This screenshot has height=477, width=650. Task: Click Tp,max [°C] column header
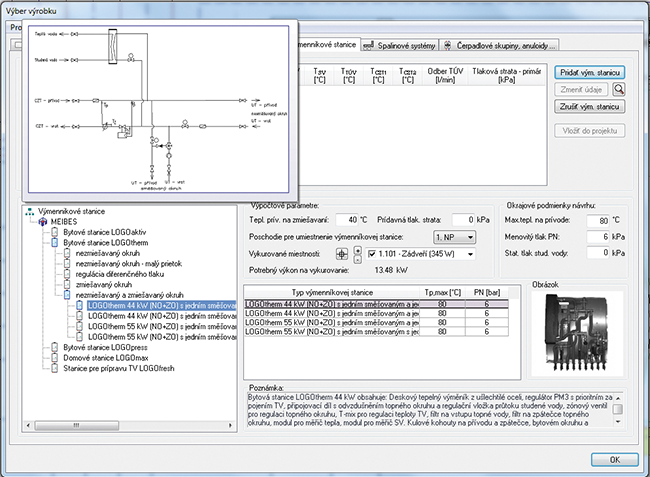tap(442, 292)
